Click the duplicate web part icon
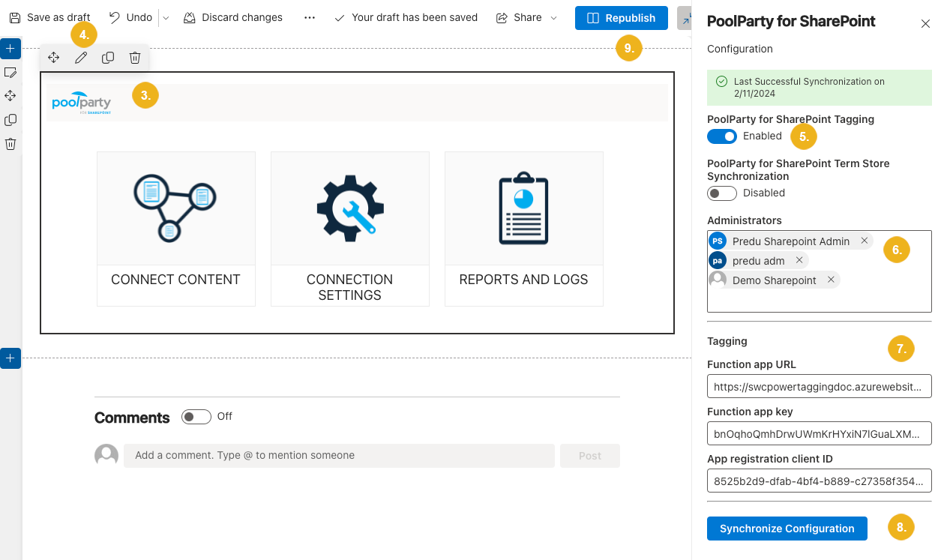This screenshot has width=947, height=560. 108,58
